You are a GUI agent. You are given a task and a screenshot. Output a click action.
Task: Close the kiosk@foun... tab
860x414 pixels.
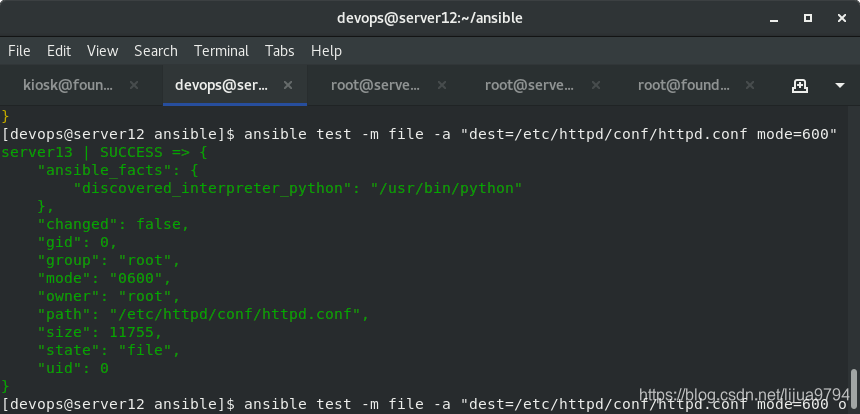[134, 85]
